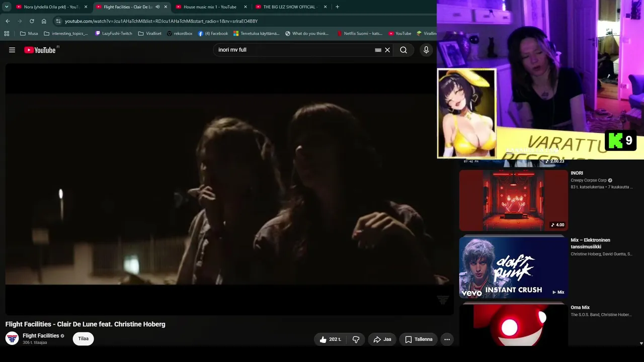Reload the current page

coord(32,21)
